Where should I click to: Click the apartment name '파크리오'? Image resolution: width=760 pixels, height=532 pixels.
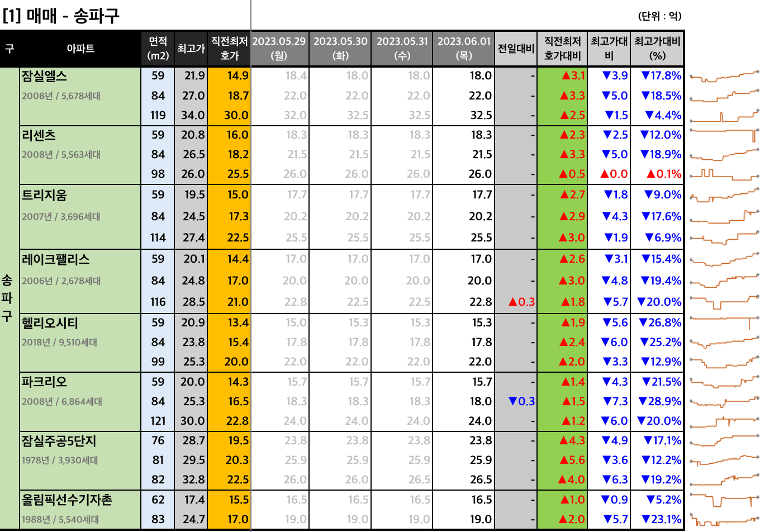pyautogui.click(x=44, y=382)
